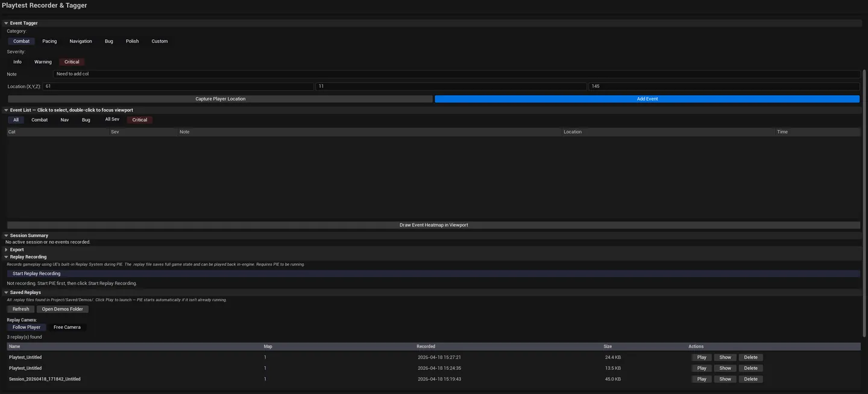Click the Note text field
Screen dimensions: 868x394
click(457, 74)
